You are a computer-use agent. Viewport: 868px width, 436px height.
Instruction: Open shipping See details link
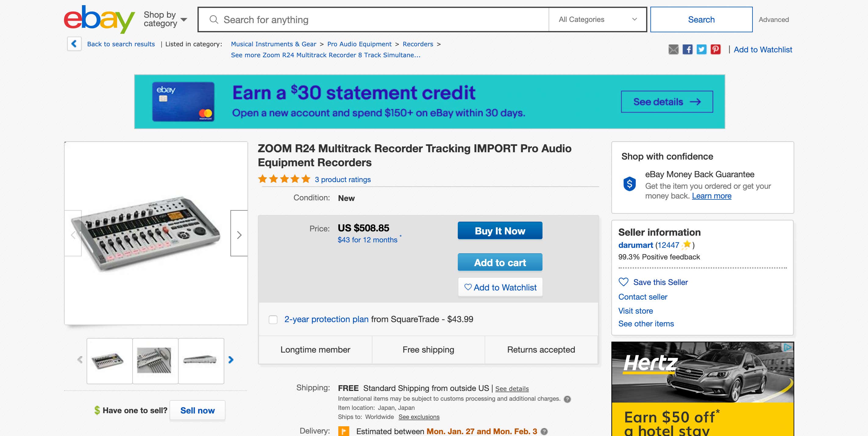coord(512,389)
